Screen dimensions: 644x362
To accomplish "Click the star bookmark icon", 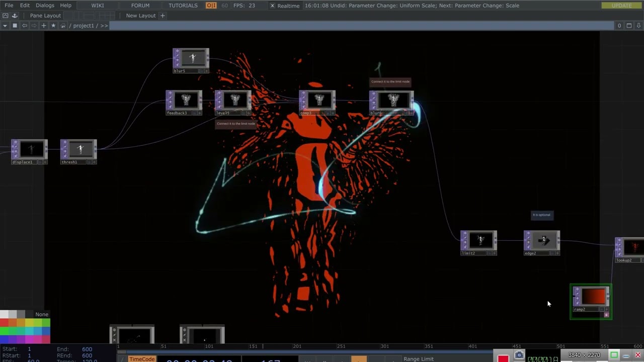I will click(x=53, y=26).
